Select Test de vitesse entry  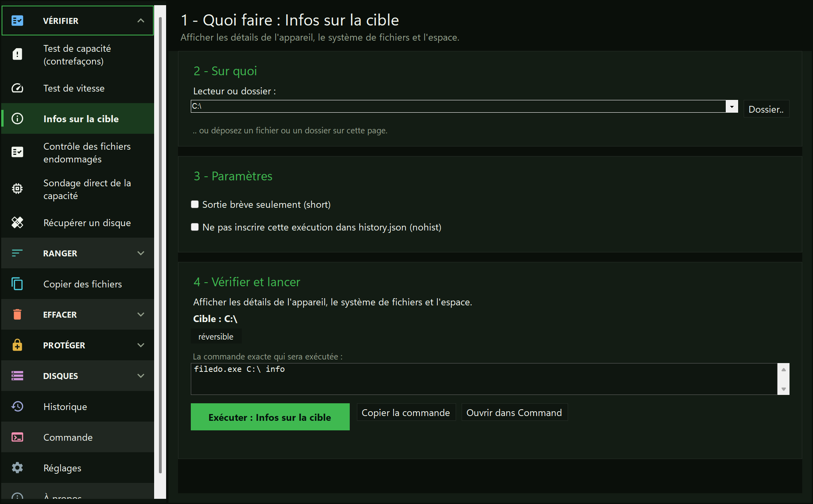78,88
